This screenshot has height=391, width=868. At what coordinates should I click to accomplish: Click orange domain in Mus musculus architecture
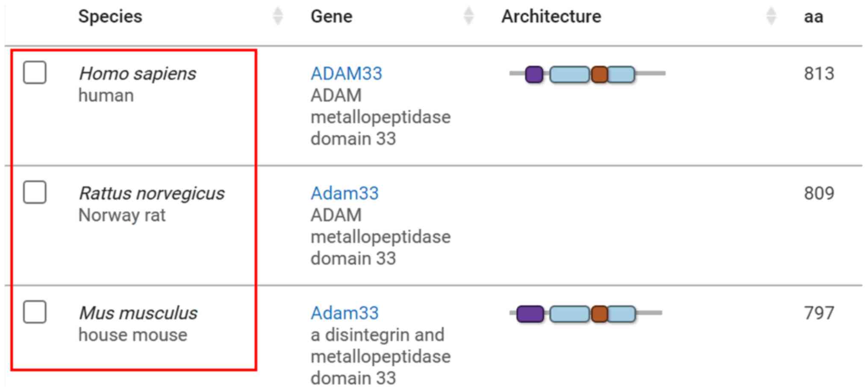click(x=599, y=314)
